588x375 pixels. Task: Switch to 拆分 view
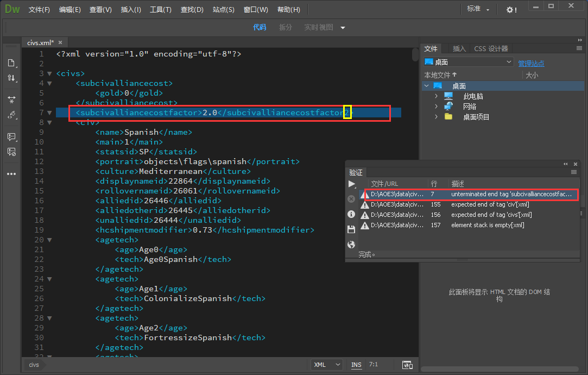click(286, 27)
